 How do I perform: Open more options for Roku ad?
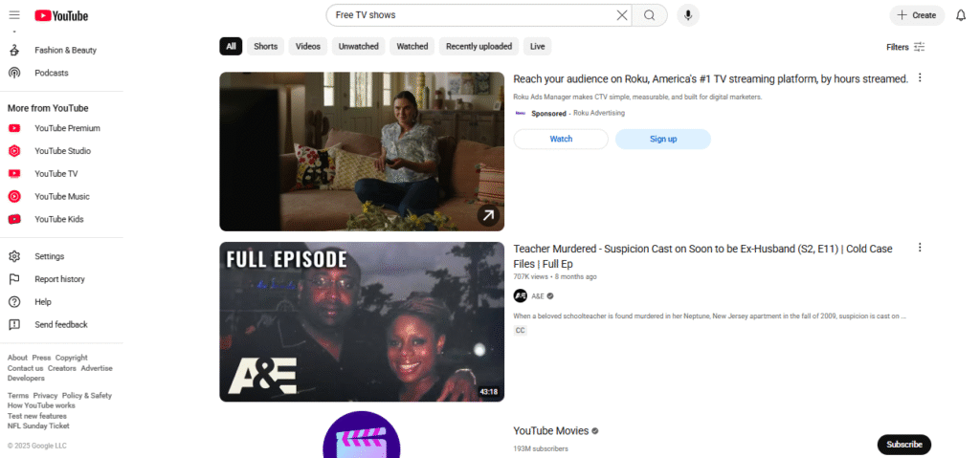click(x=920, y=78)
